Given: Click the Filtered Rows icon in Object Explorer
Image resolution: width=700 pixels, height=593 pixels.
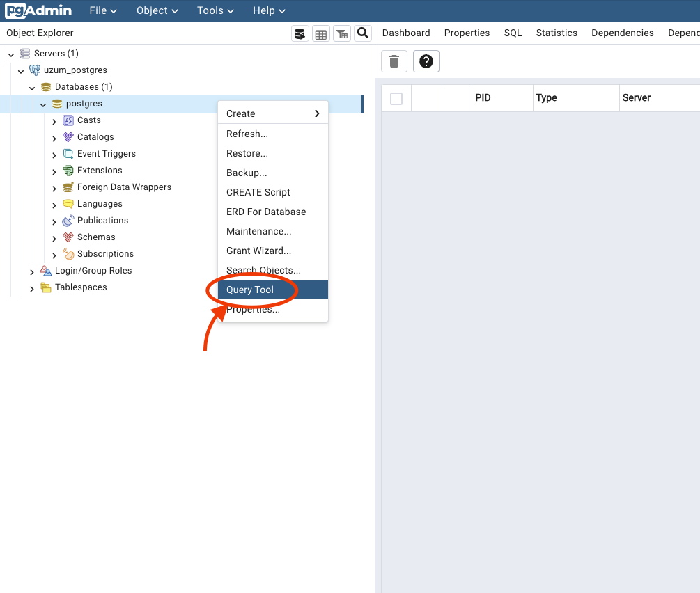Looking at the screenshot, I should (342, 33).
